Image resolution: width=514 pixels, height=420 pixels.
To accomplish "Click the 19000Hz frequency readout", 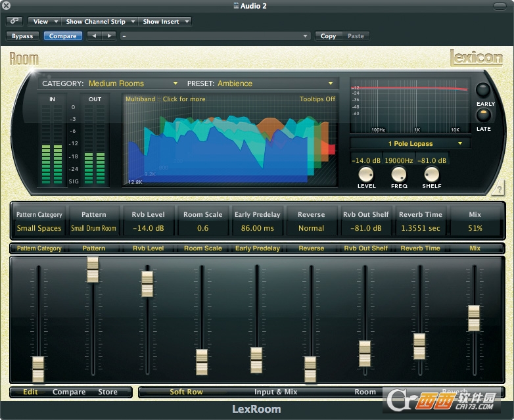I will tap(398, 160).
